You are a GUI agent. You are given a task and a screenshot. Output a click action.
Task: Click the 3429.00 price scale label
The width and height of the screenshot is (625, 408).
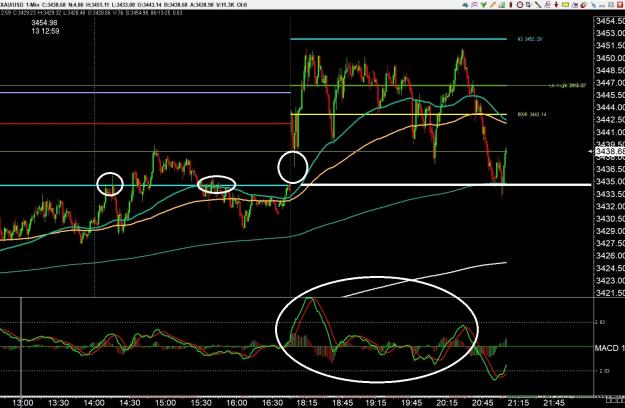[x=610, y=231]
